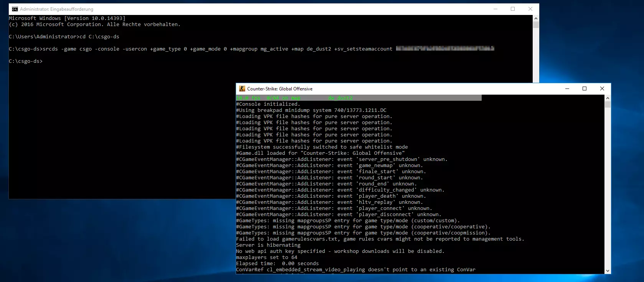
Task: Click the '#Using breakpad minidump system' line
Action: click(x=311, y=110)
